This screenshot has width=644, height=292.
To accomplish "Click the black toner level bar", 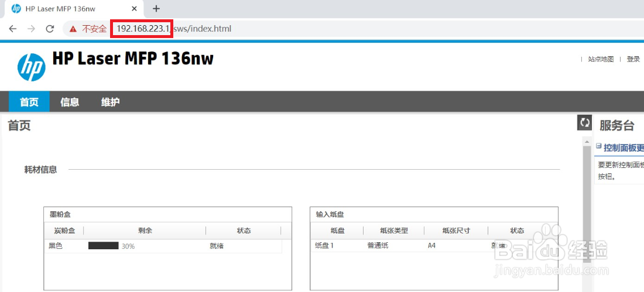I will tap(104, 246).
